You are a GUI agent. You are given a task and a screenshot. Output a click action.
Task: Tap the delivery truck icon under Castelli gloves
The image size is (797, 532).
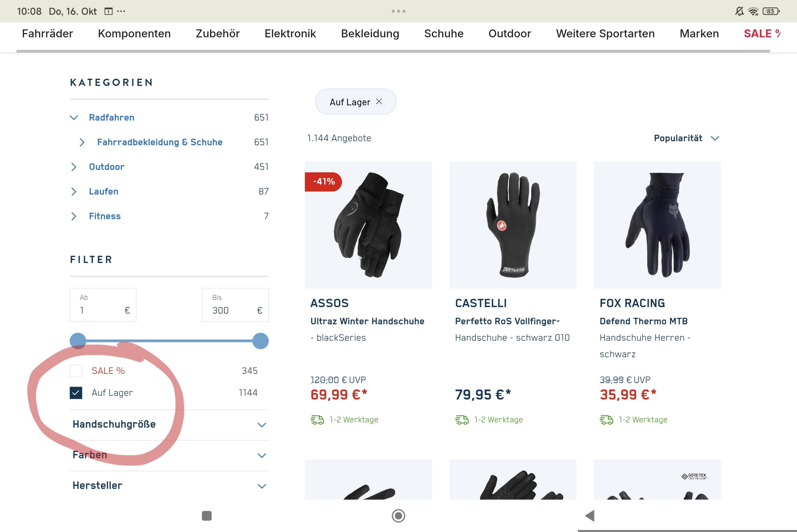pyautogui.click(x=462, y=420)
